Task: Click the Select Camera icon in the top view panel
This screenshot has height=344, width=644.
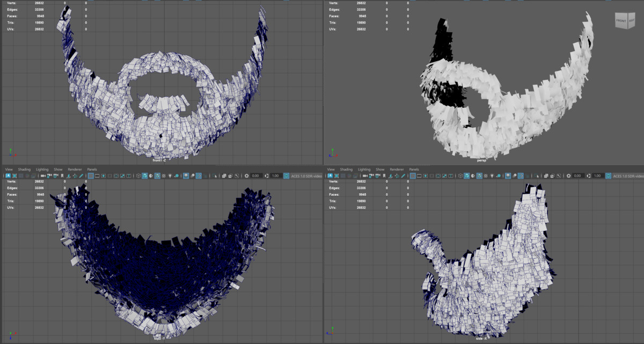Action: (43, 175)
